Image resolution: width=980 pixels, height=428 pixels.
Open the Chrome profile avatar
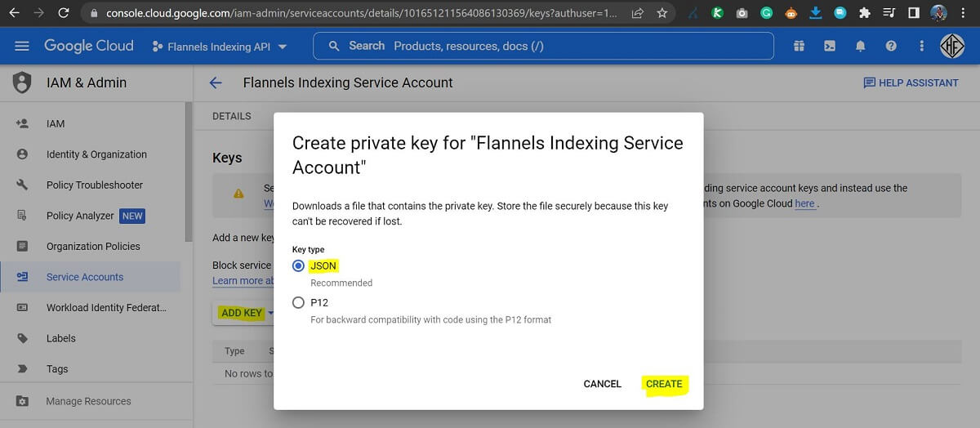pyautogui.click(x=938, y=13)
